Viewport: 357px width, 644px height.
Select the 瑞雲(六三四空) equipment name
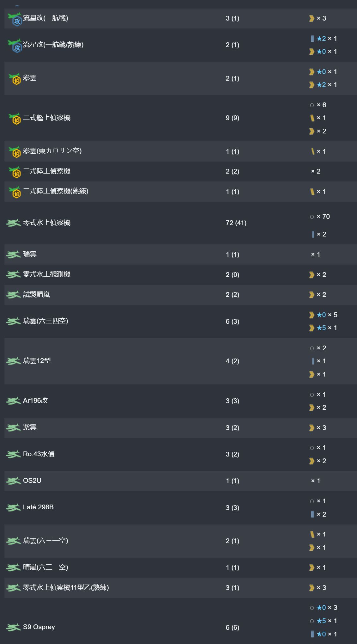[45, 321]
